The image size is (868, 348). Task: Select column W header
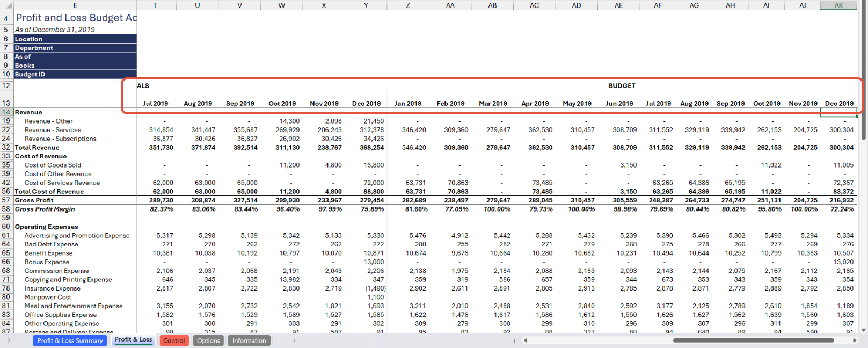[x=282, y=5]
